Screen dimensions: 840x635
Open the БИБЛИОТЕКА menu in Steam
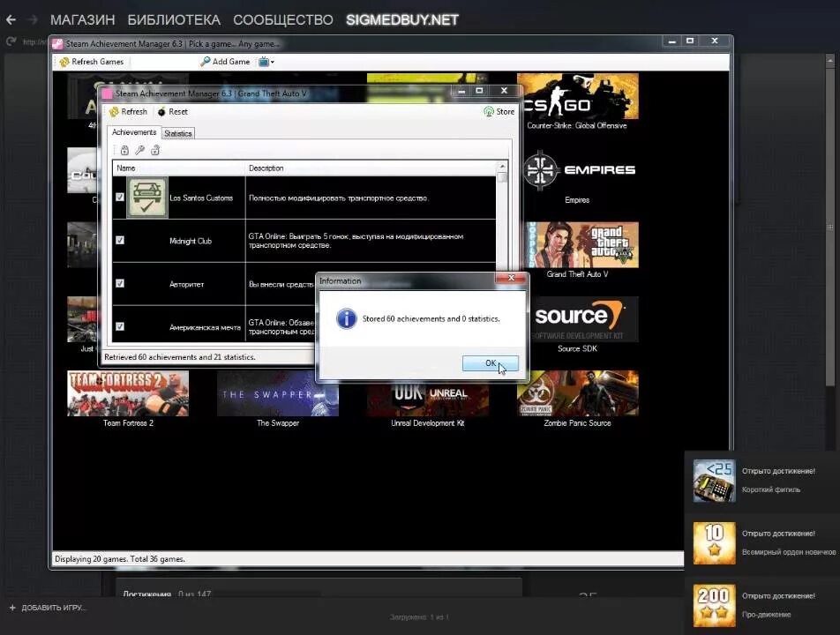coord(174,19)
